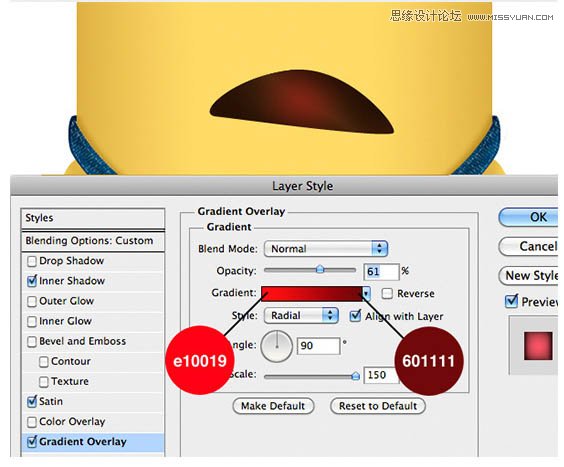564x467 pixels.
Task: Click the Opacity slider handle
Action: coord(320,269)
